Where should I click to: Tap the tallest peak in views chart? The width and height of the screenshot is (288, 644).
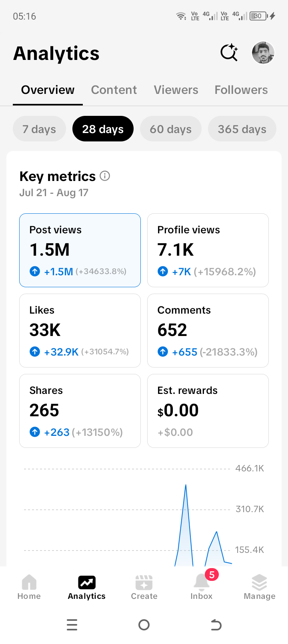[186, 485]
